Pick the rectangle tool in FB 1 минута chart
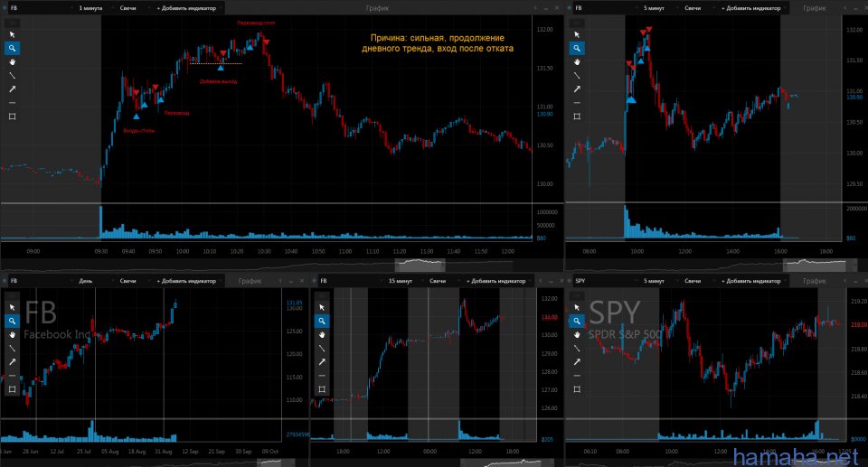This screenshot has height=467, width=868. pos(12,117)
